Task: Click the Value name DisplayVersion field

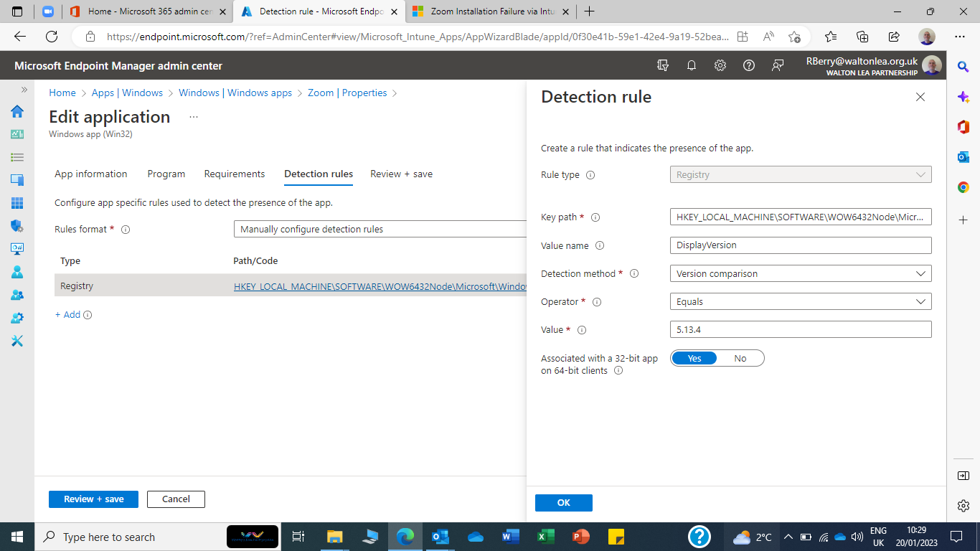Action: coord(801,245)
